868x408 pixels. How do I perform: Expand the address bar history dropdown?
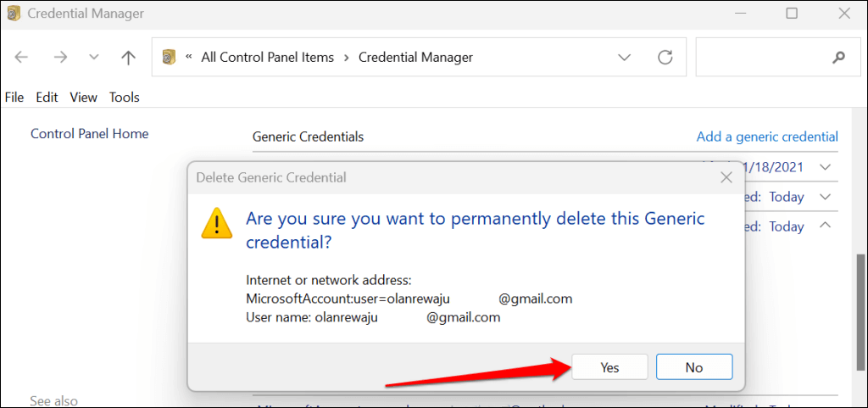coord(625,58)
